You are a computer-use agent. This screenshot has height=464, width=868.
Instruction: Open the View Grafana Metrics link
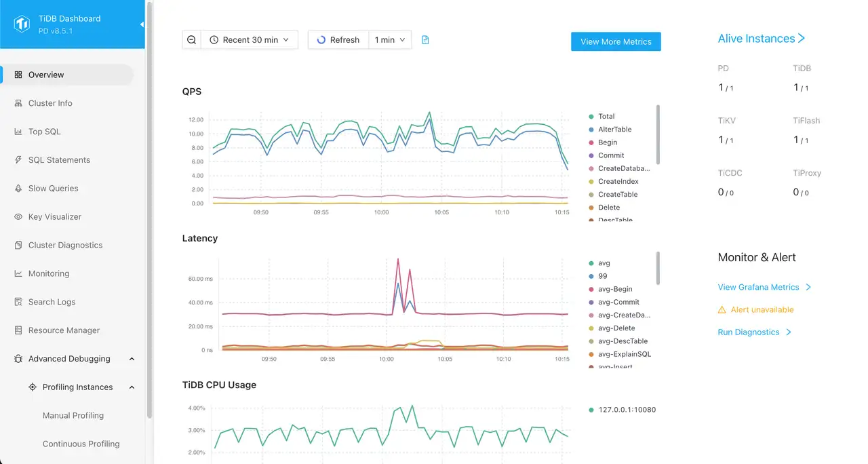pos(758,287)
